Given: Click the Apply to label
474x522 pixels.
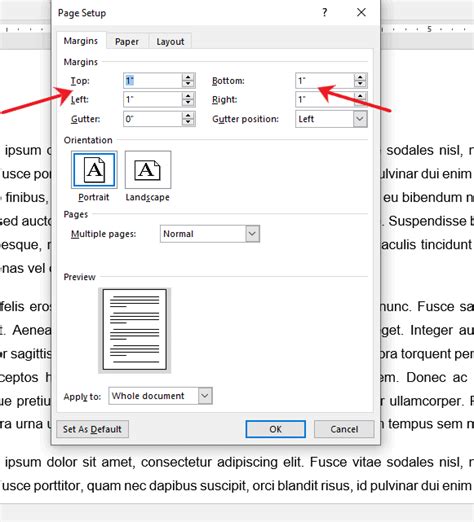Looking at the screenshot, I should tap(82, 397).
